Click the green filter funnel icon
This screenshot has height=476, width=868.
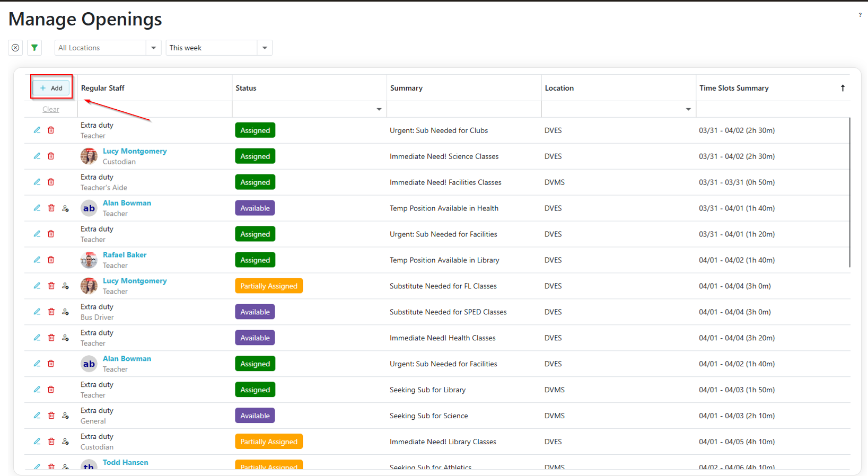(x=34, y=48)
